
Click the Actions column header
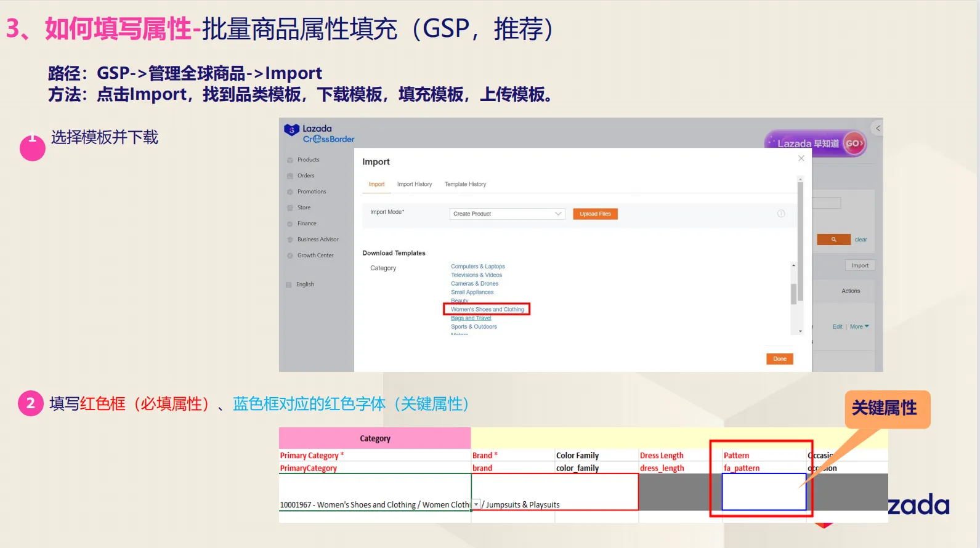point(851,291)
